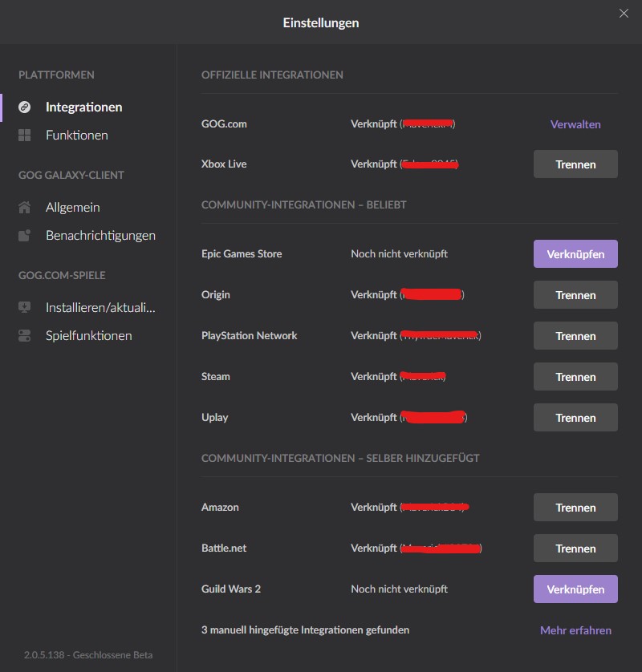Viewport: 642px width, 672px height.
Task: Open the Mehr erfahren link
Action: tap(575, 630)
